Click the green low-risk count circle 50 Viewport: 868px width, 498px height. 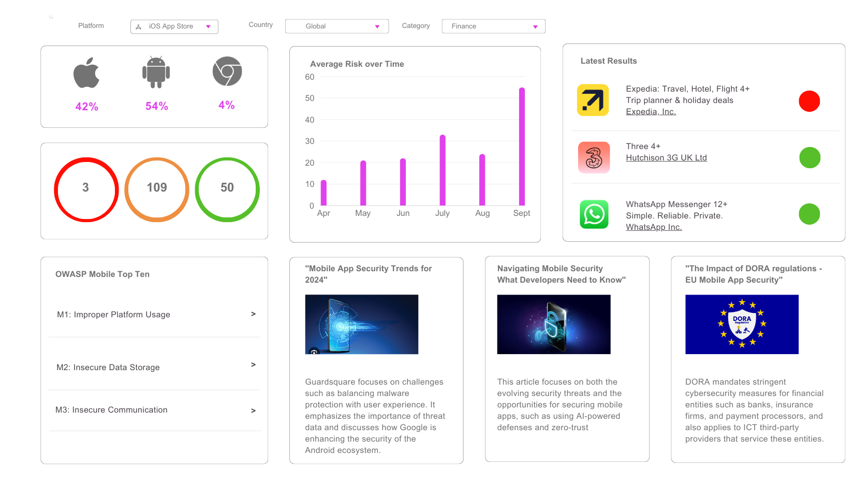click(x=227, y=189)
